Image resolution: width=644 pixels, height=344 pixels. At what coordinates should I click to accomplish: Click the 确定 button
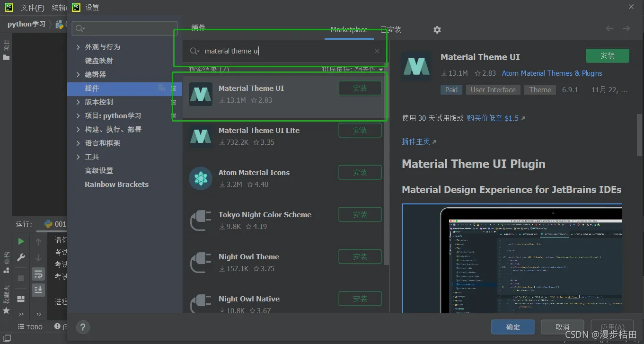513,327
